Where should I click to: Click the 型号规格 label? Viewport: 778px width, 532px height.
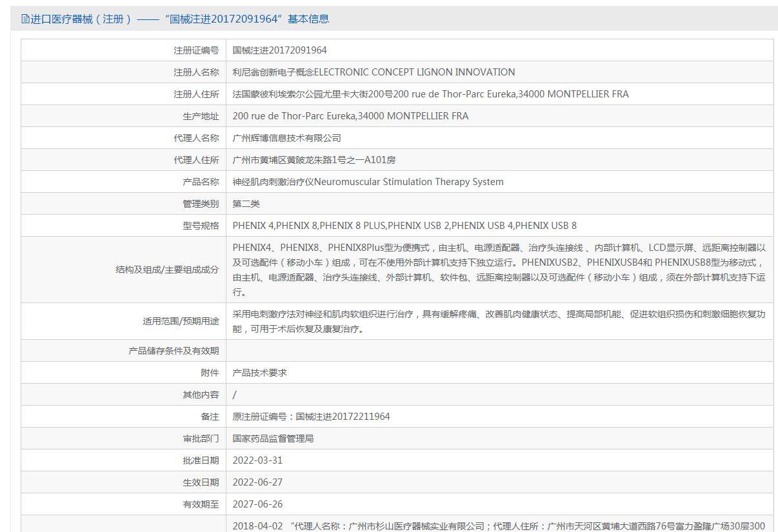tap(201, 226)
